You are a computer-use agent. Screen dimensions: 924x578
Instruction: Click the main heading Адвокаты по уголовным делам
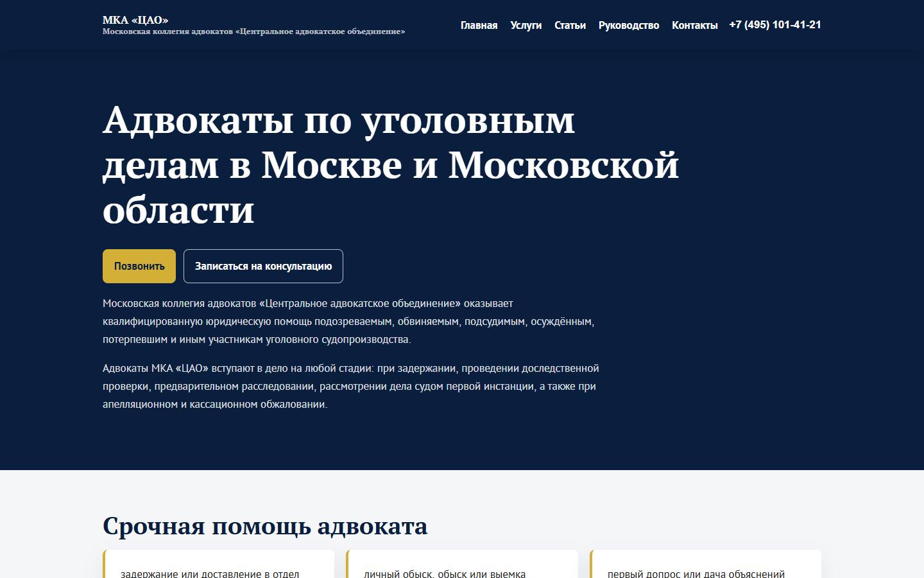pos(391,164)
